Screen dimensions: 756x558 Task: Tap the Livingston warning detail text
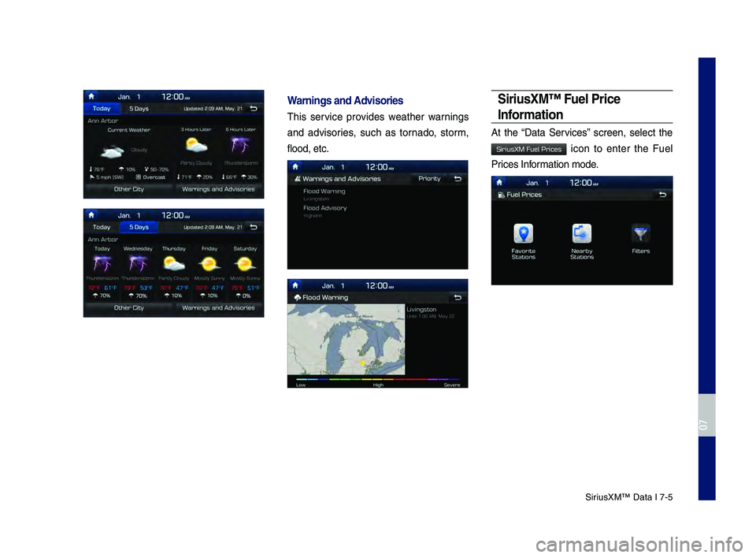click(x=430, y=312)
